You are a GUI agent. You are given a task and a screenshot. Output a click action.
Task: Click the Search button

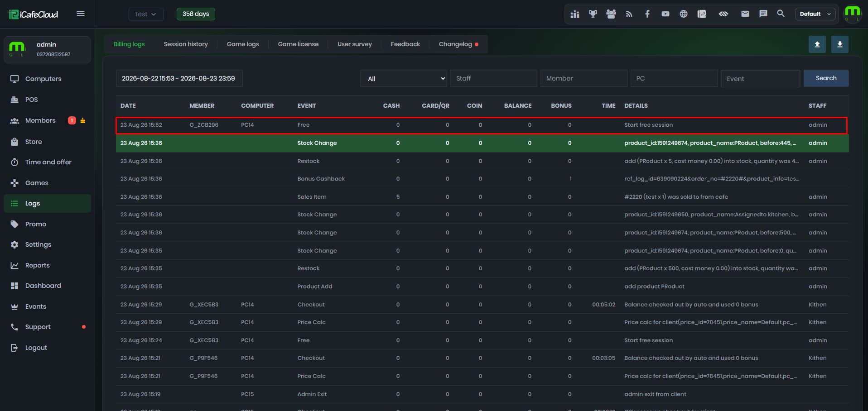point(826,78)
